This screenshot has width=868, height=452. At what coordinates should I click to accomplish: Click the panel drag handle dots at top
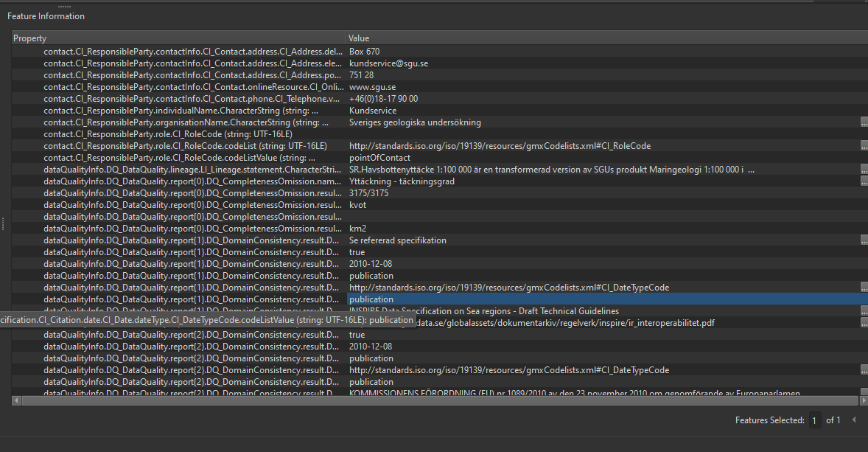(64, 6)
